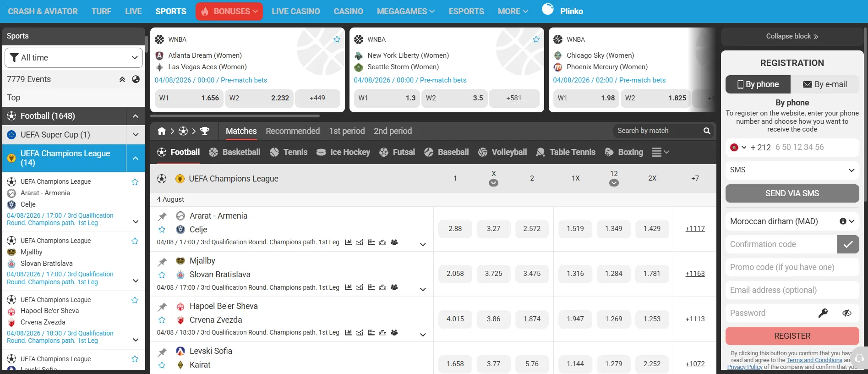
Task: Open +1117 more markets for Ararat - Armenia
Action: (695, 229)
